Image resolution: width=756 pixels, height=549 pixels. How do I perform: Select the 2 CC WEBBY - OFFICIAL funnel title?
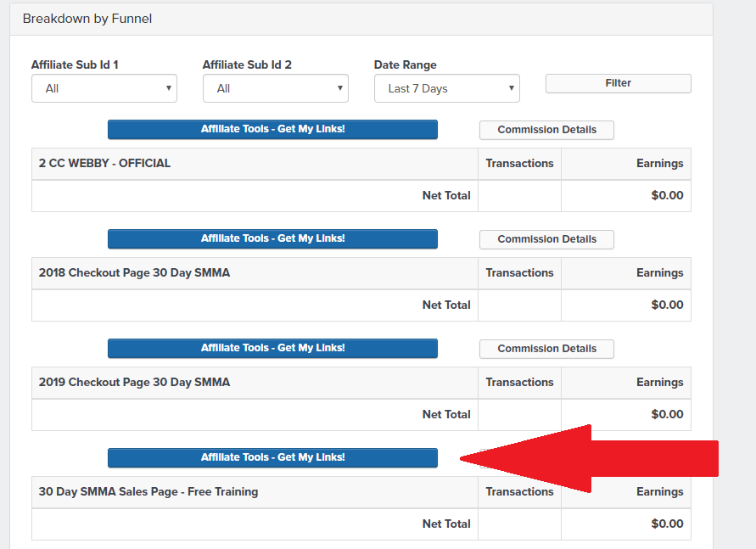104,164
